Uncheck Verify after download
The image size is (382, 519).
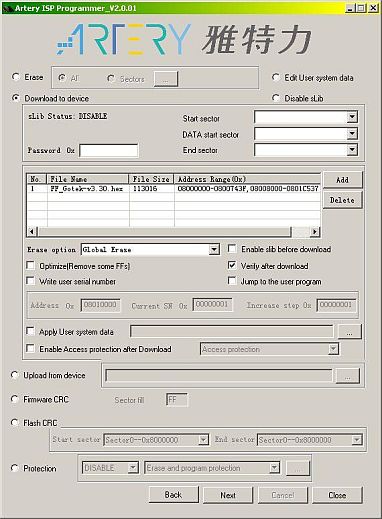pos(232,265)
